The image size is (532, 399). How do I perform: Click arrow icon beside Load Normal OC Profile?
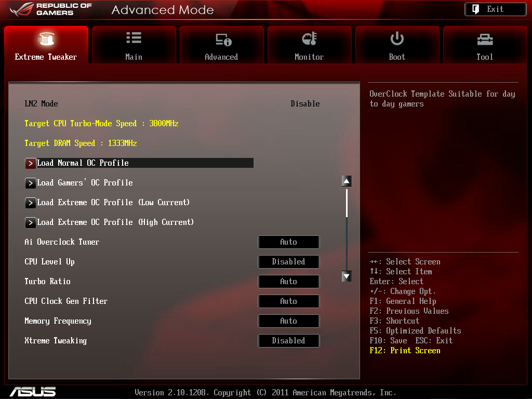point(31,163)
